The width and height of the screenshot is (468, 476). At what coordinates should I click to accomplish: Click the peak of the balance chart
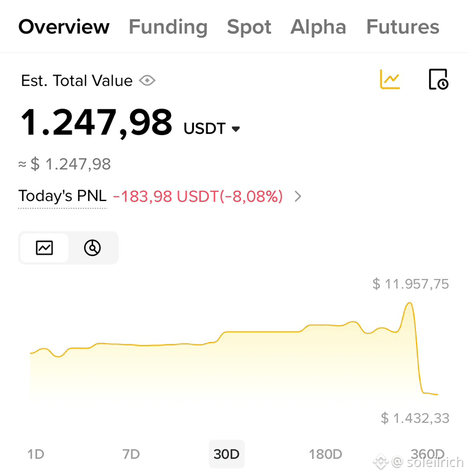(x=409, y=303)
